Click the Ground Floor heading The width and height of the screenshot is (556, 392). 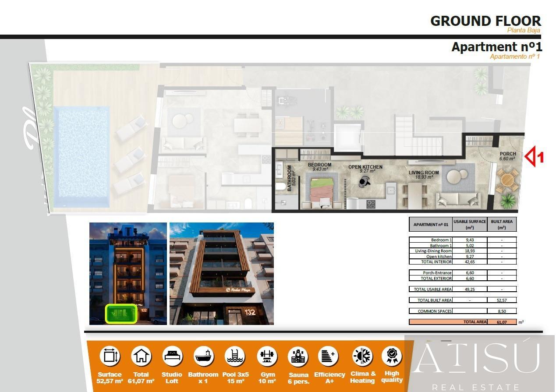point(485,21)
